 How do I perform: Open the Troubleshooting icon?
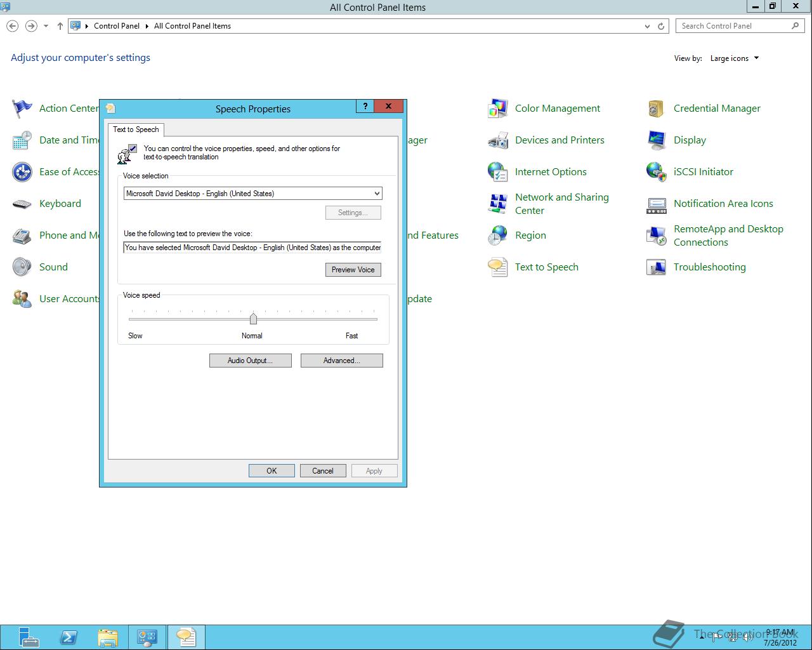pyautogui.click(x=657, y=267)
